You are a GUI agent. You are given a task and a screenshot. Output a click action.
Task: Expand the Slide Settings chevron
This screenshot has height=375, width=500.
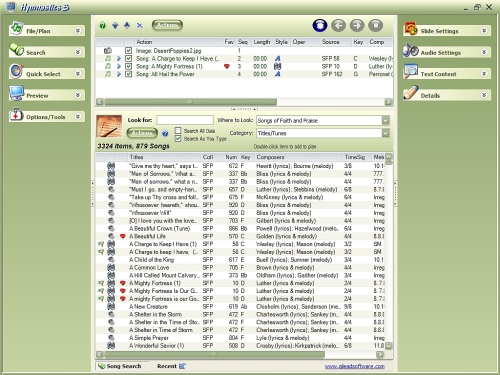(484, 31)
